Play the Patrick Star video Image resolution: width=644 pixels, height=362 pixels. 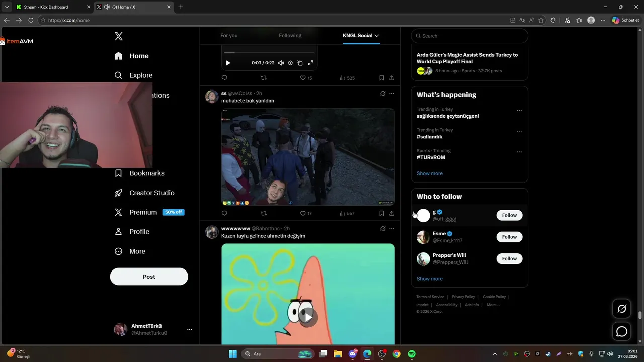pos(308,317)
